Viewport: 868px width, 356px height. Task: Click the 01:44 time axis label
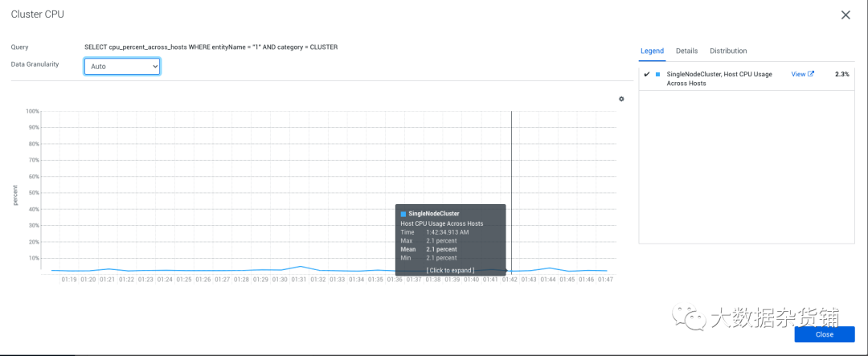[x=548, y=280]
